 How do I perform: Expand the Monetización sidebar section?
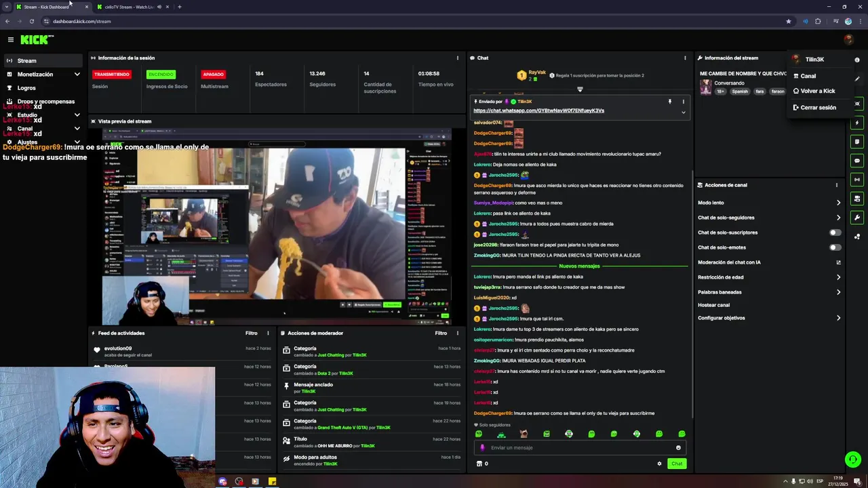click(77, 75)
